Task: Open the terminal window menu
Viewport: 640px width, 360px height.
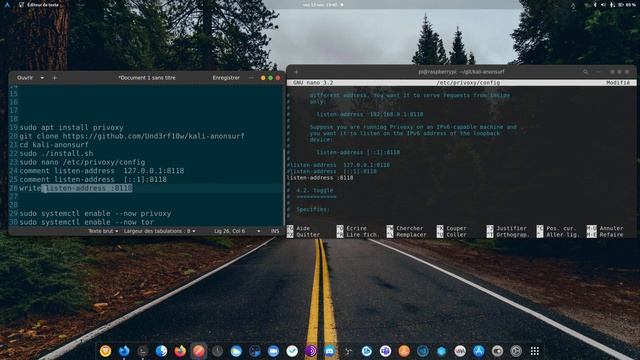Action: pos(598,72)
